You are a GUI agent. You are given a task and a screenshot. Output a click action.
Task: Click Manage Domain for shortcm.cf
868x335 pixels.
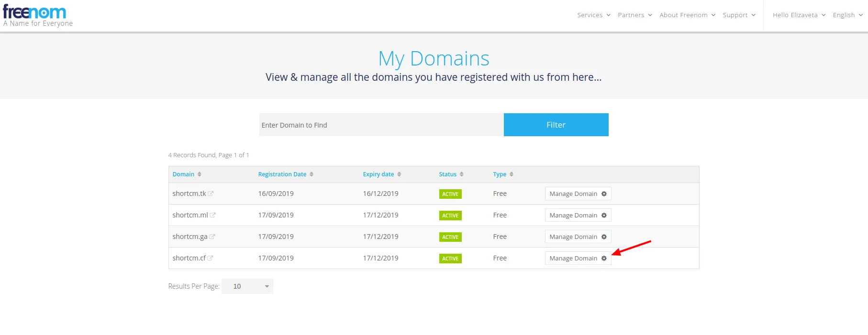(578, 258)
